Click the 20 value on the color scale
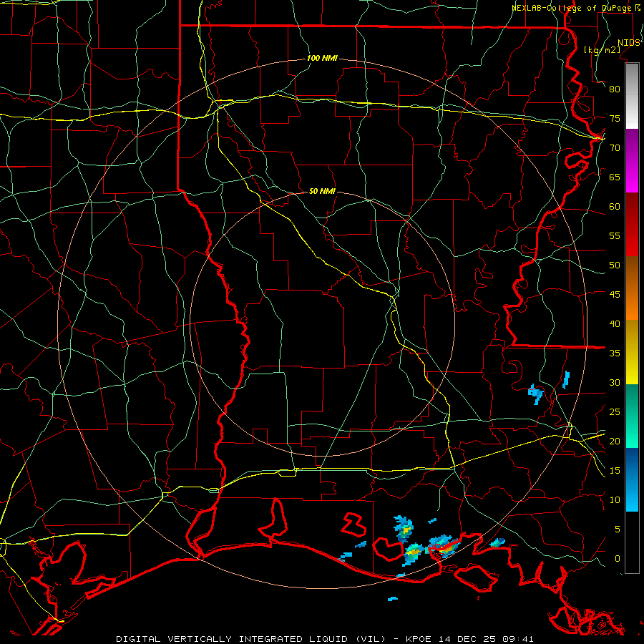This screenshot has width=644, height=644. click(x=615, y=441)
